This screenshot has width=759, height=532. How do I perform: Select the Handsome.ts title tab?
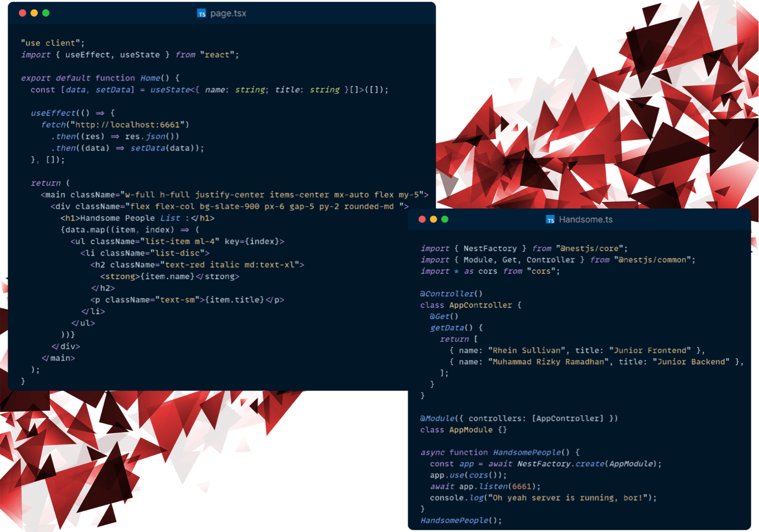(x=586, y=220)
